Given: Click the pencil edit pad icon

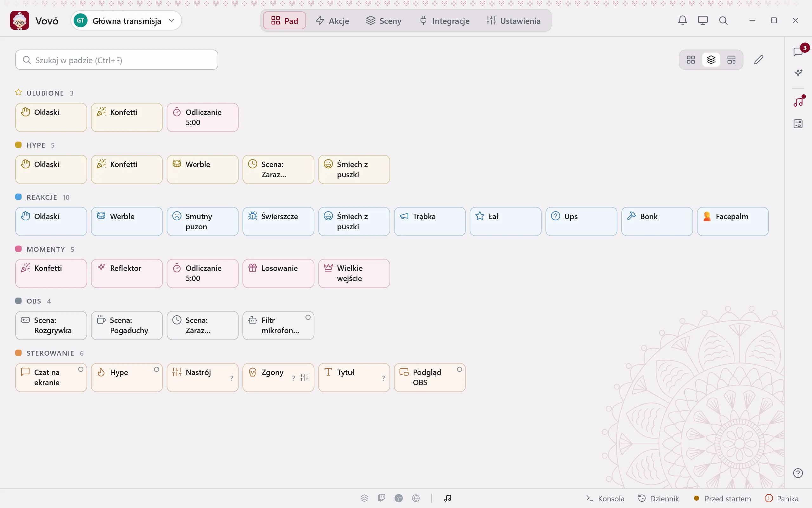Looking at the screenshot, I should pyautogui.click(x=759, y=60).
